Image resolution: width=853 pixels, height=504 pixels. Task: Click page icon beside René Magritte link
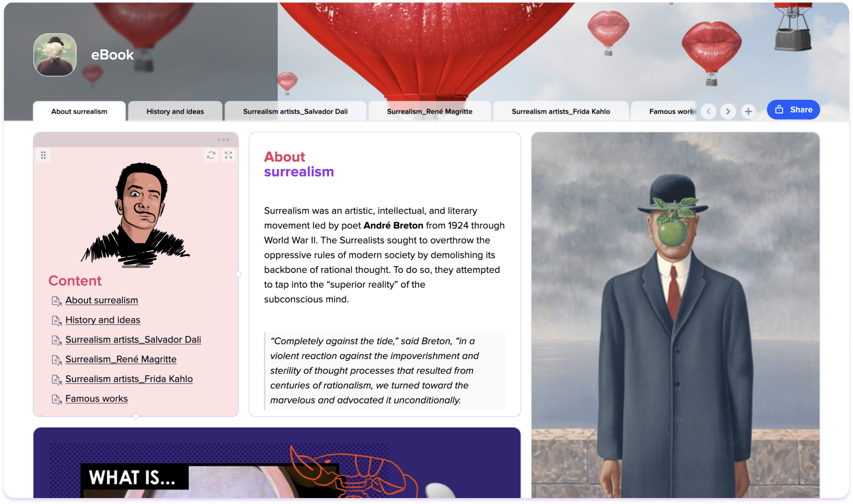point(57,360)
